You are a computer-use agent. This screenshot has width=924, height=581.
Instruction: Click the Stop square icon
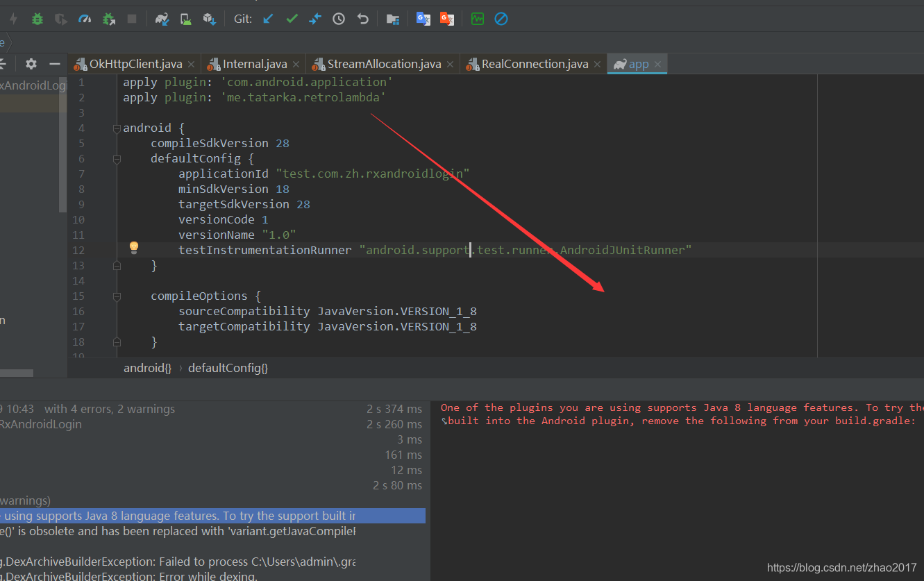[132, 19]
